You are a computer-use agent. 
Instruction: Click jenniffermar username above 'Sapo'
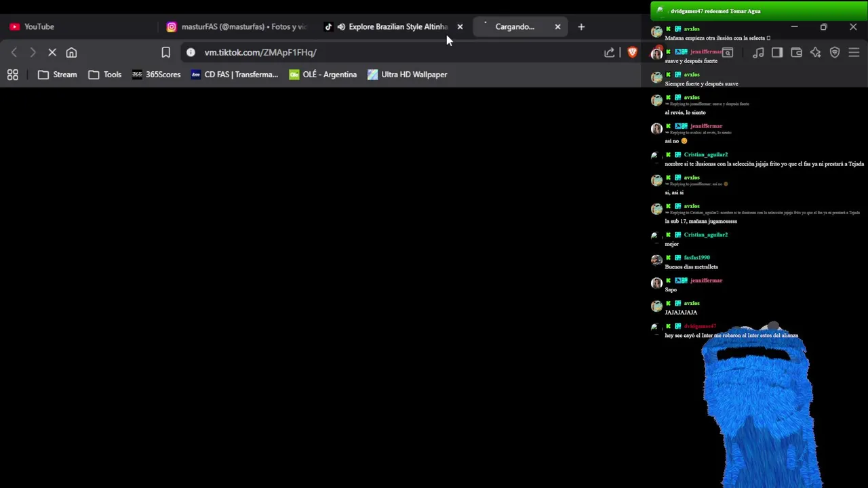click(706, 281)
